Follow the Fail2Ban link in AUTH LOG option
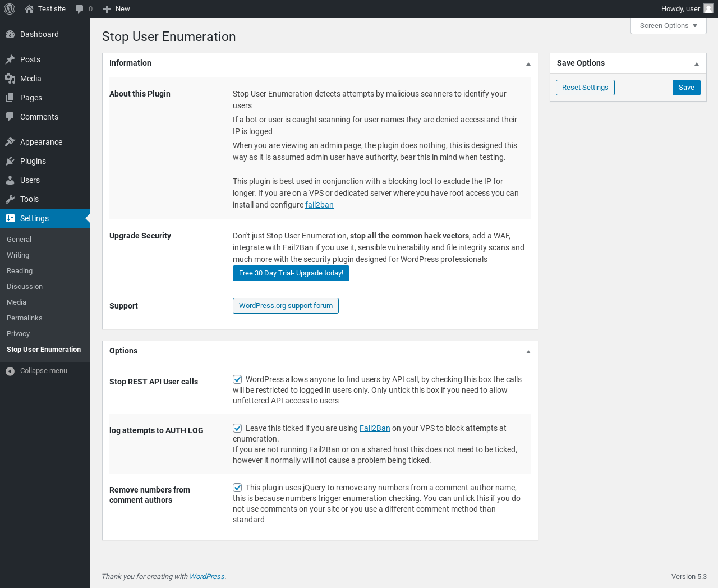Screen dimensions: 718x588 click(375, 428)
